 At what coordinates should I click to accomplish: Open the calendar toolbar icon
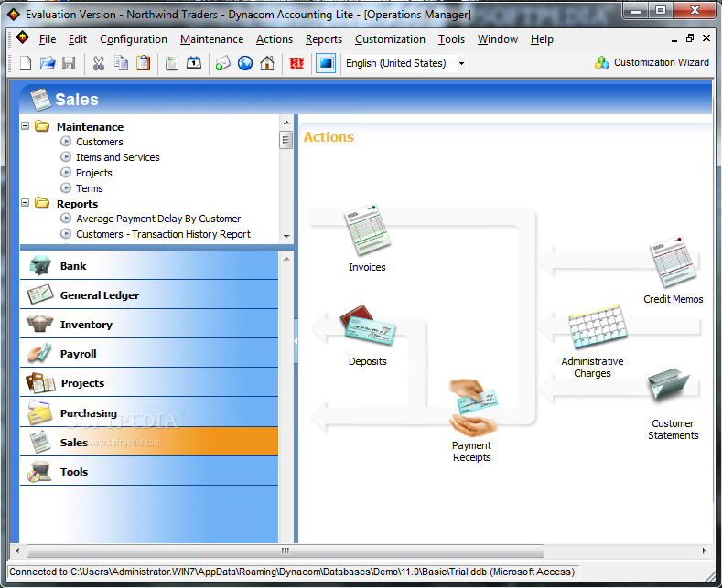[x=194, y=63]
